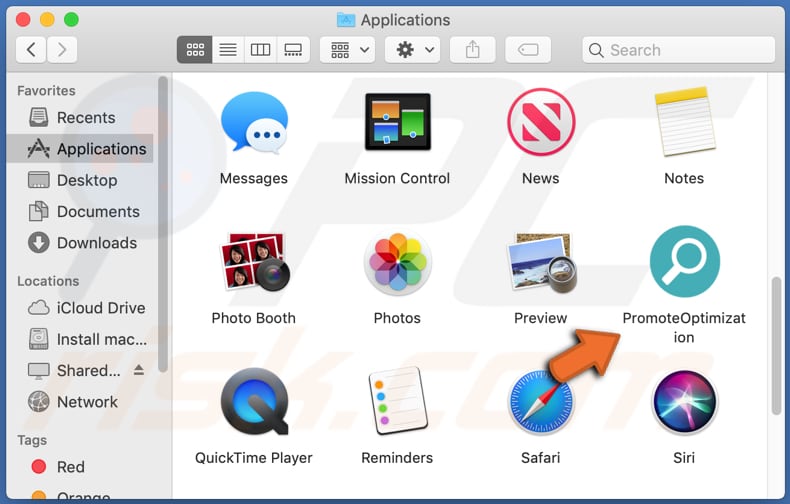Image resolution: width=790 pixels, height=504 pixels.
Task: Select the Siri app icon
Action: click(685, 402)
